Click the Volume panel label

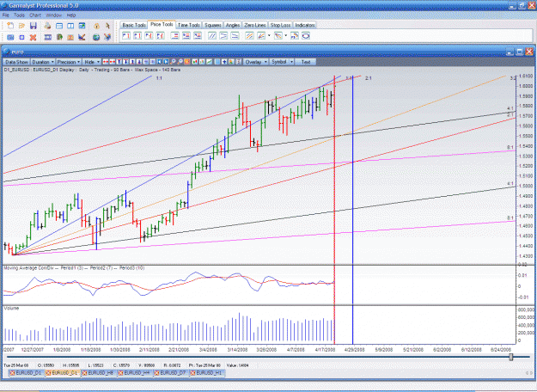[11, 309]
